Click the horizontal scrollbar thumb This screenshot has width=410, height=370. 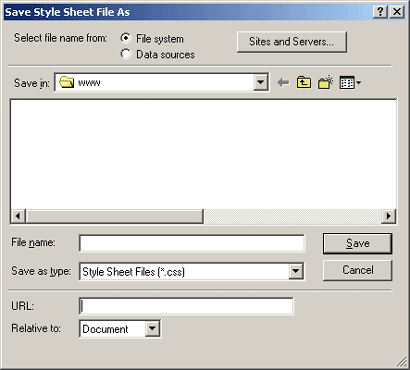click(114, 216)
